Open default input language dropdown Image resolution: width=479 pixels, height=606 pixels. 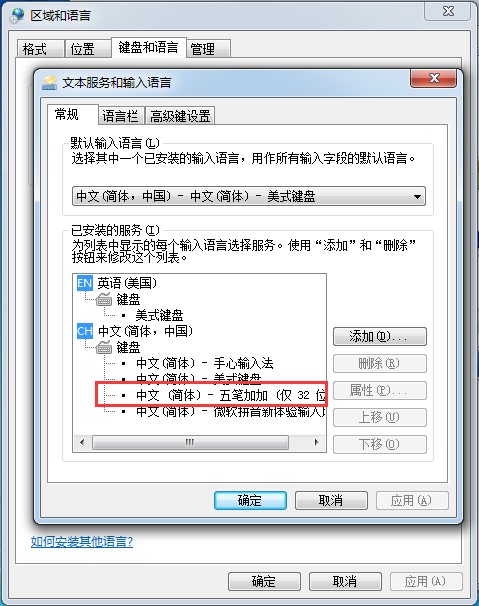[249, 196]
